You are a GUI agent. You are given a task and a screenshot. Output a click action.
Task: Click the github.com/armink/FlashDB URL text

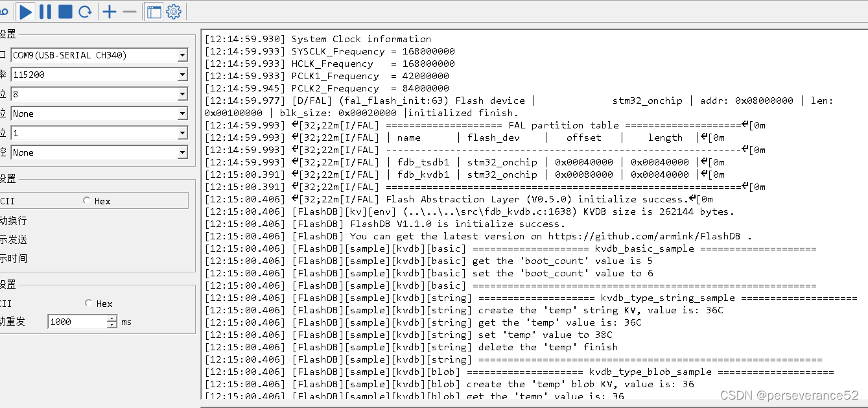pyautogui.click(x=646, y=236)
